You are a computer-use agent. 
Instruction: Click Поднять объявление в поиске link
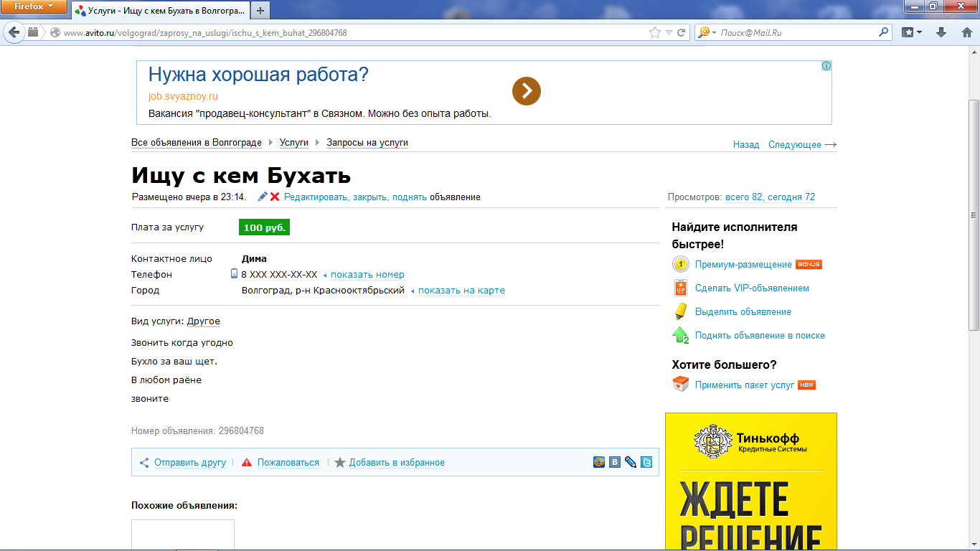(760, 336)
